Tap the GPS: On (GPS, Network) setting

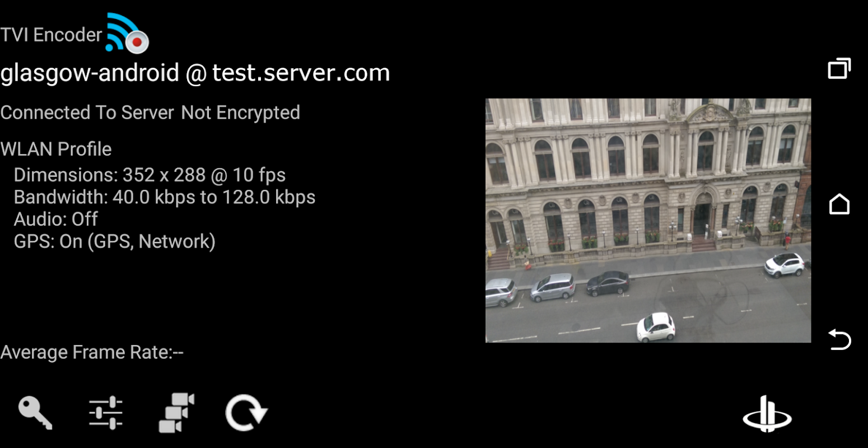(115, 241)
